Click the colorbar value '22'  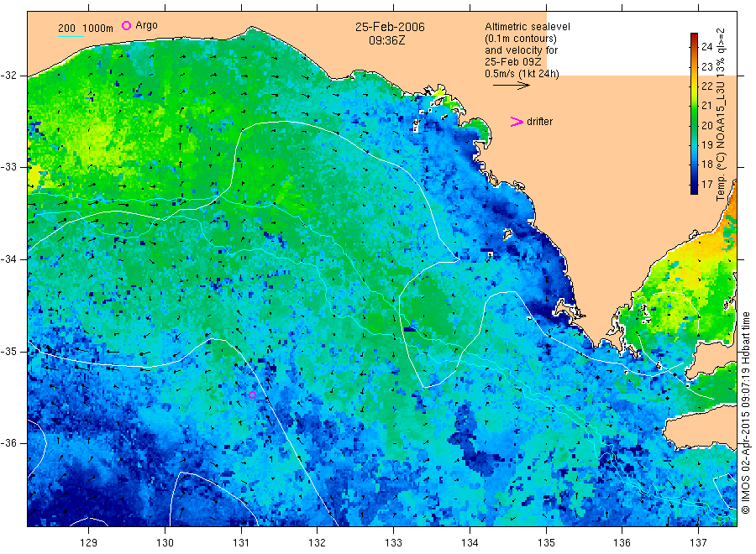(x=706, y=86)
